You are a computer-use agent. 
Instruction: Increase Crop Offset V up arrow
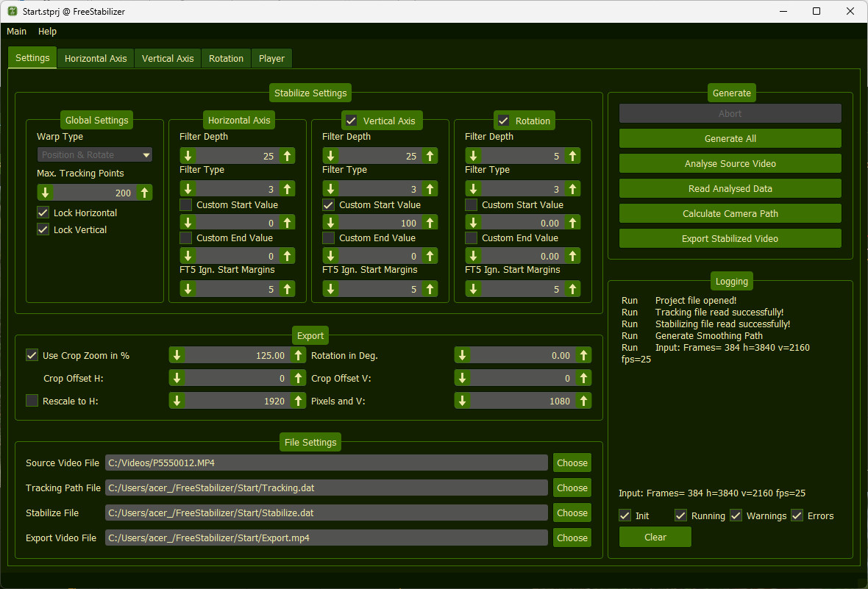(x=583, y=378)
